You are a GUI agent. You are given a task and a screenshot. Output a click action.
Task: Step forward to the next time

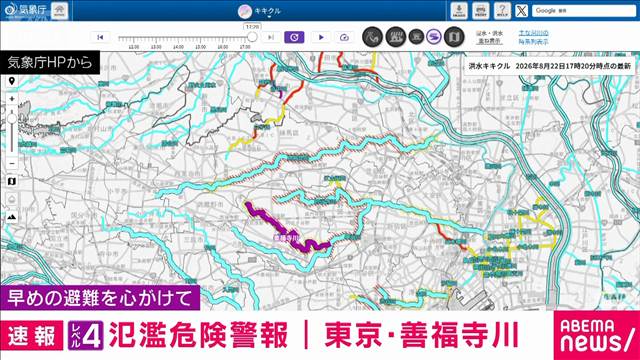[271, 37]
